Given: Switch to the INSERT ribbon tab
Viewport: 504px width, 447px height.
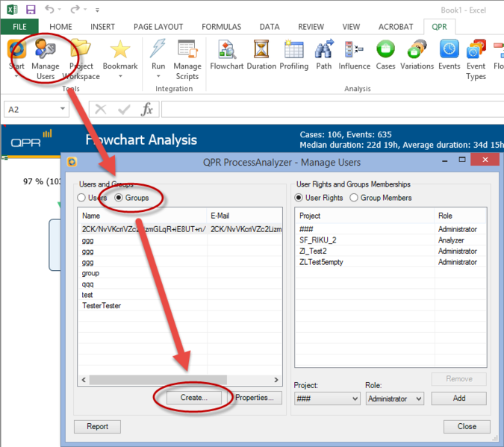Looking at the screenshot, I should click(102, 27).
